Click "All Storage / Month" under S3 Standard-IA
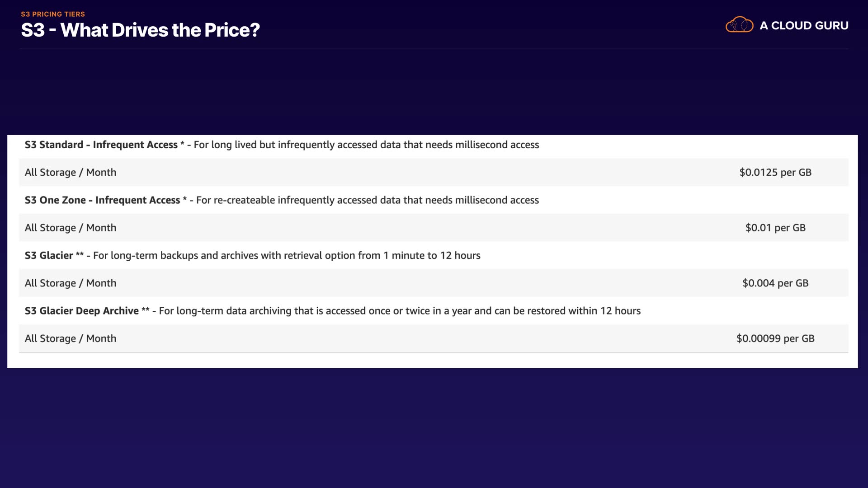The image size is (868, 488). click(71, 172)
